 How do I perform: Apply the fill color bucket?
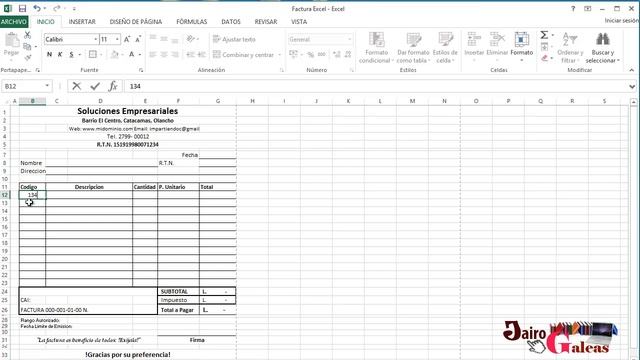[x=115, y=54]
